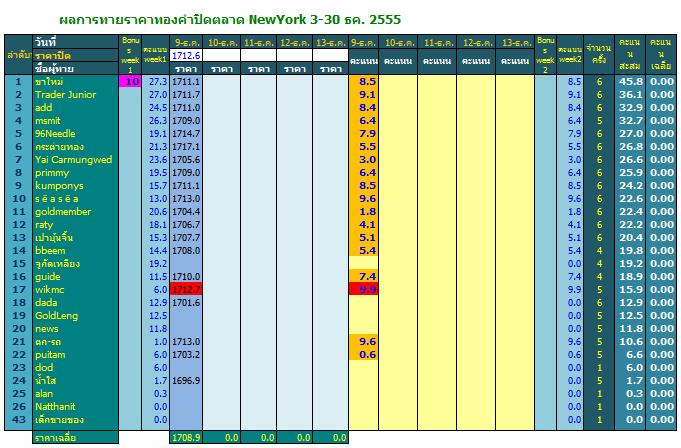
Task: Select the title text with NewYork 3-30
Action: 230,20
